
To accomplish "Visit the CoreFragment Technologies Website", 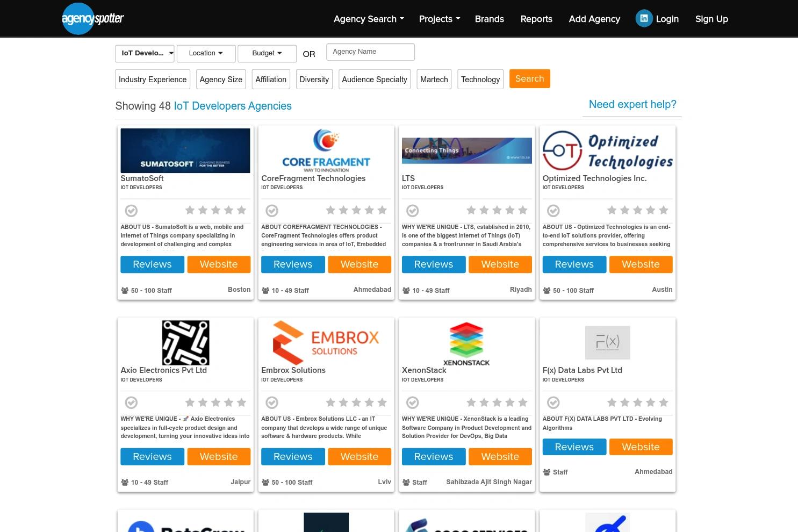I will (360, 264).
